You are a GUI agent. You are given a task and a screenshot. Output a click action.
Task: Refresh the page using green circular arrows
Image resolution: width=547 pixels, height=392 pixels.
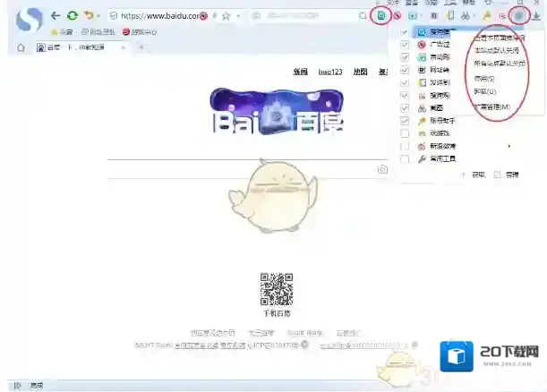coord(73,16)
